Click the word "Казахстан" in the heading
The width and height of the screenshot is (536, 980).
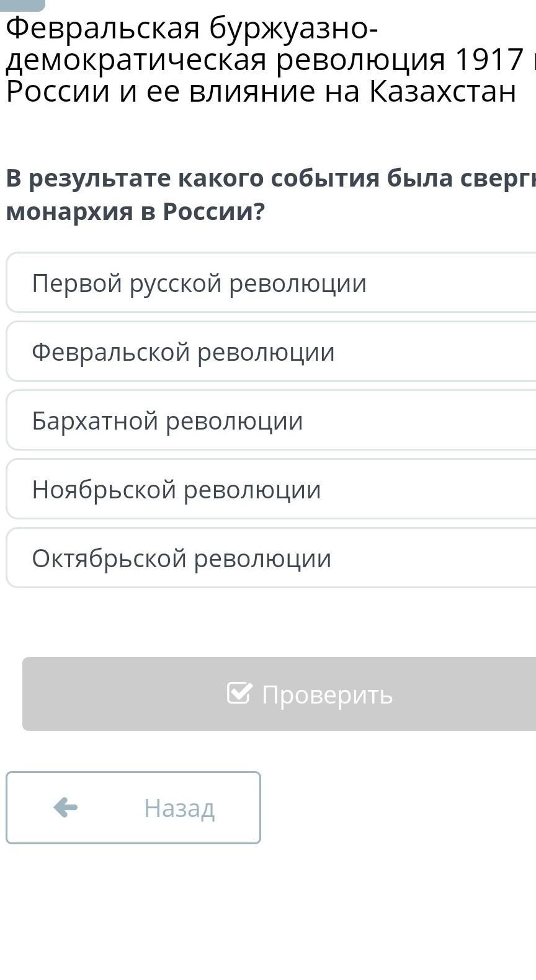[443, 91]
